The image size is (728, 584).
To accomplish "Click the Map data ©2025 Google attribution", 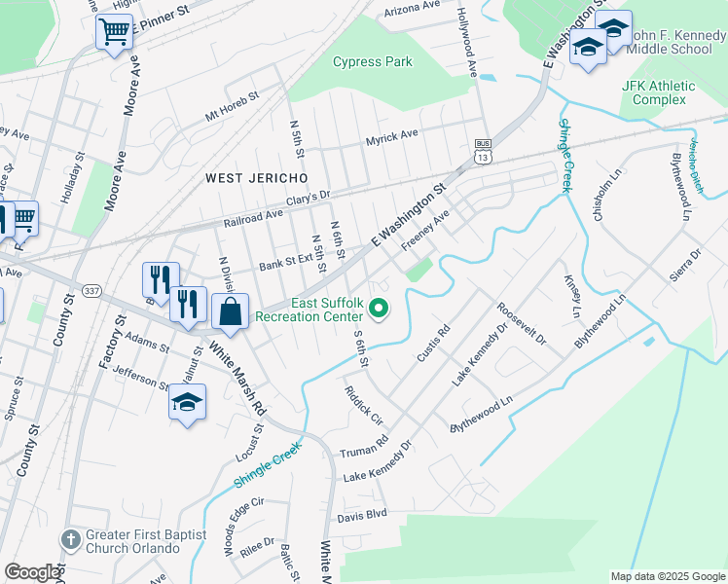I will pos(668,576).
